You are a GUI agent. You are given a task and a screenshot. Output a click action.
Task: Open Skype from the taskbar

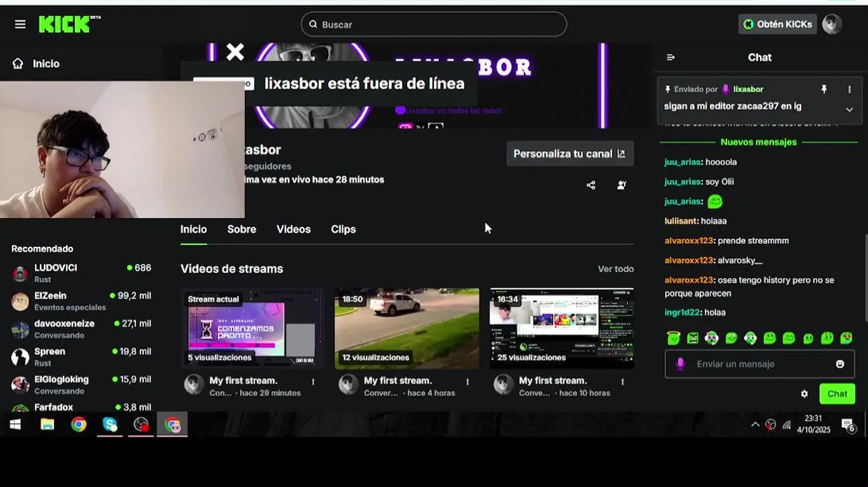point(110,425)
